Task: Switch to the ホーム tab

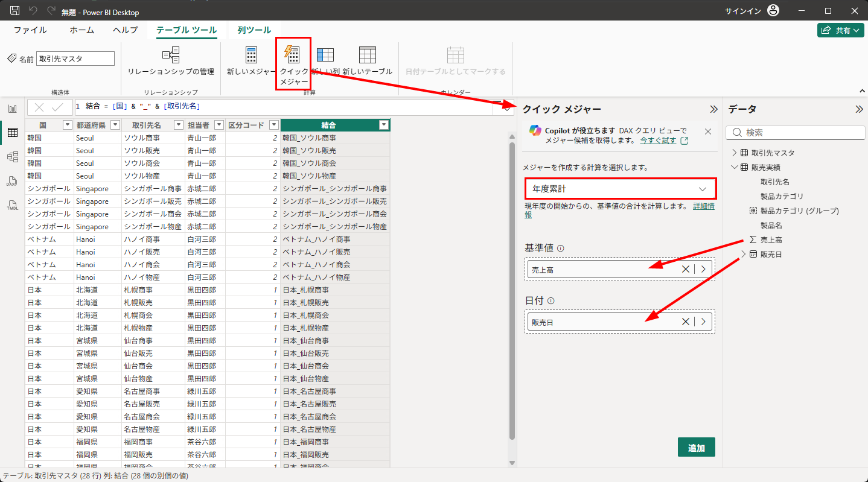Action: 82,30
